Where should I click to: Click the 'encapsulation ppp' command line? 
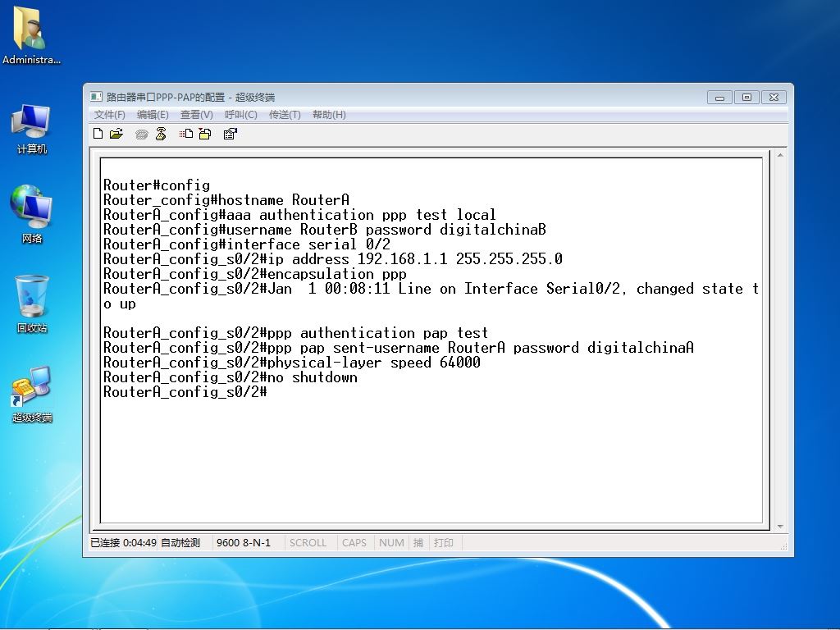click(255, 274)
